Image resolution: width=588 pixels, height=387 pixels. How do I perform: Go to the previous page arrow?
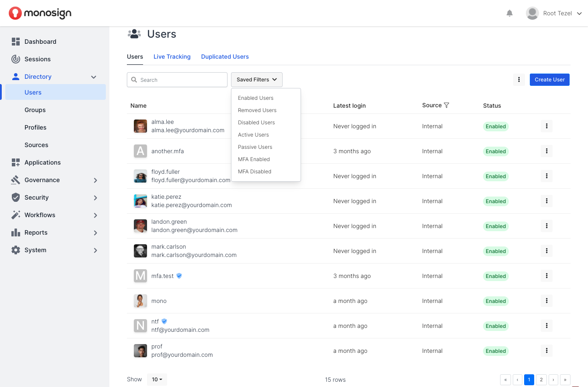pyautogui.click(x=518, y=380)
